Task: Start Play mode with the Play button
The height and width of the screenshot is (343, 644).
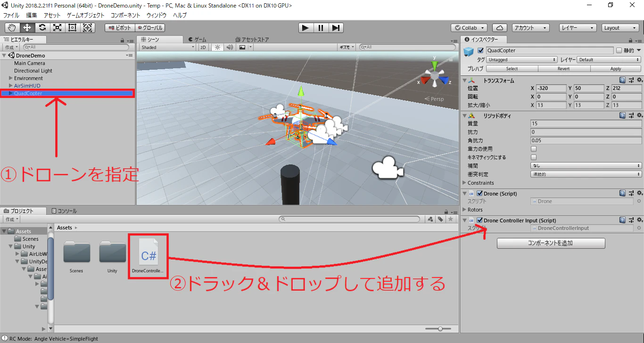Action: coord(305,28)
